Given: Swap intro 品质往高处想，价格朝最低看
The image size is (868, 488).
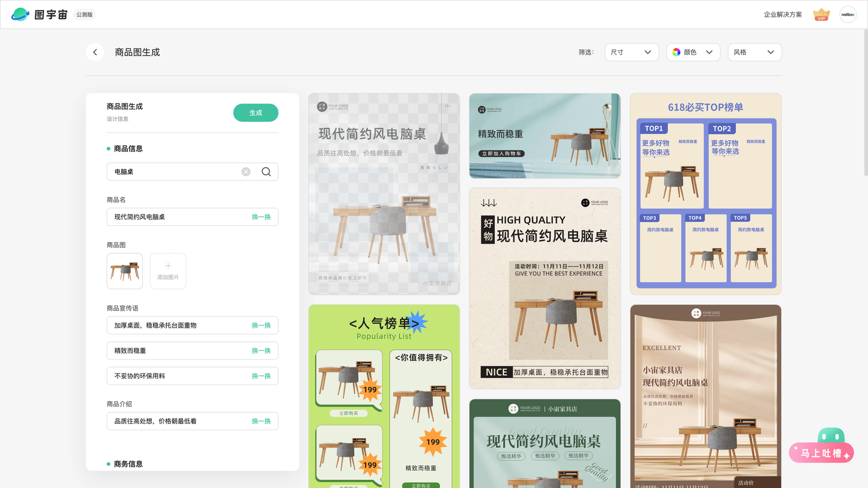Looking at the screenshot, I should point(261,422).
